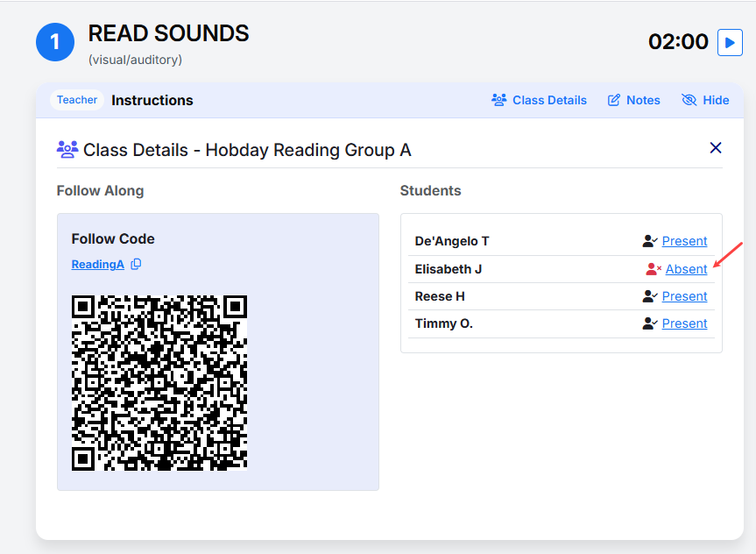Screen dimensions: 756x554
Task: Click the Hide crossed-eye icon
Action: pyautogui.click(x=689, y=100)
